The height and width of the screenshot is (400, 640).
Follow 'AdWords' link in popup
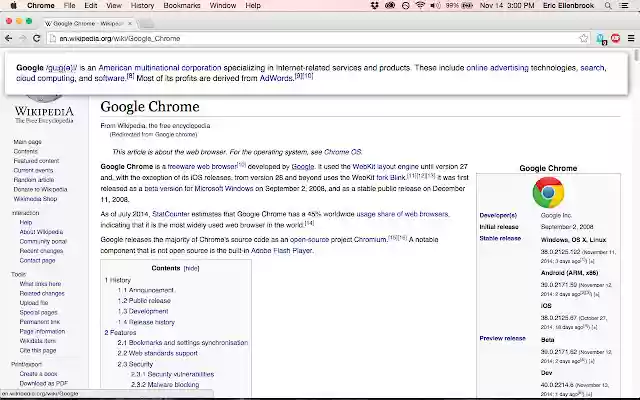click(276, 78)
